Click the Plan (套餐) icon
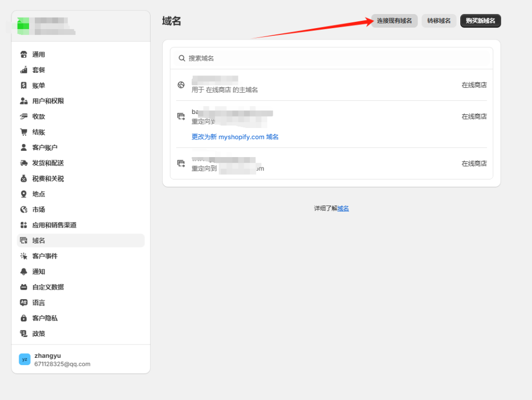The width and height of the screenshot is (532, 400). tap(23, 70)
